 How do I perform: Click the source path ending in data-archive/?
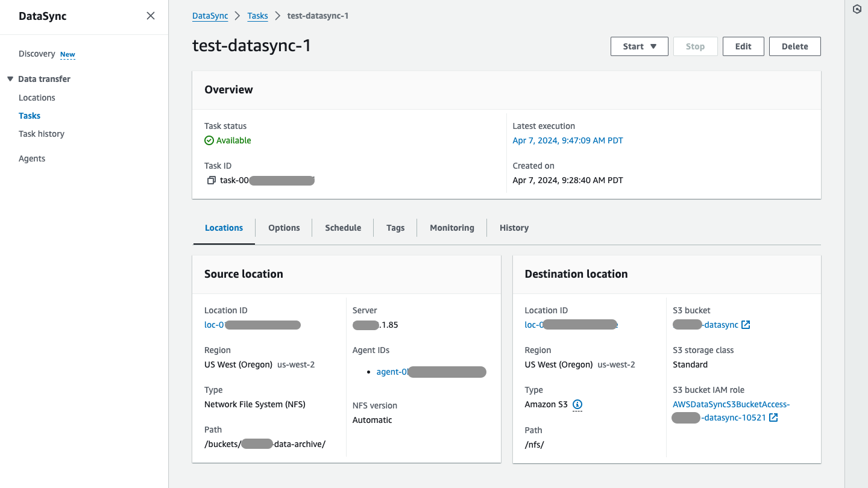point(265,444)
